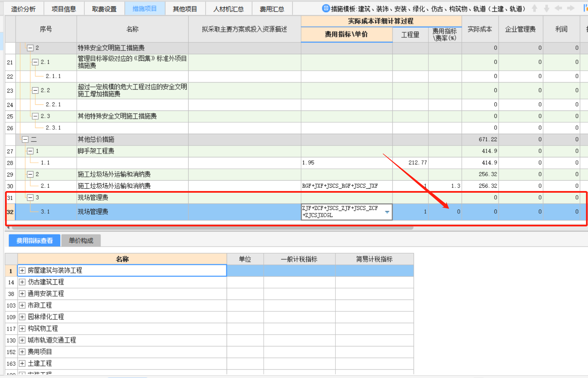Go to the 其他项目 tab
Image resolution: width=588 pixels, height=378 pixels.
point(185,9)
